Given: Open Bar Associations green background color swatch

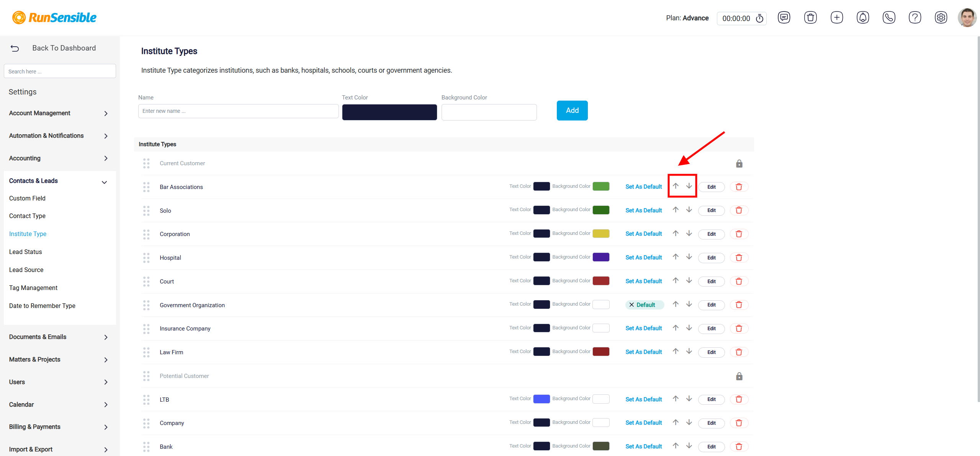Looking at the screenshot, I should click(x=600, y=186).
